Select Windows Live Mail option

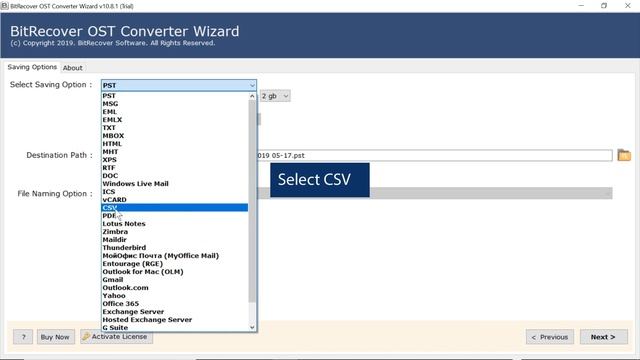click(175, 184)
